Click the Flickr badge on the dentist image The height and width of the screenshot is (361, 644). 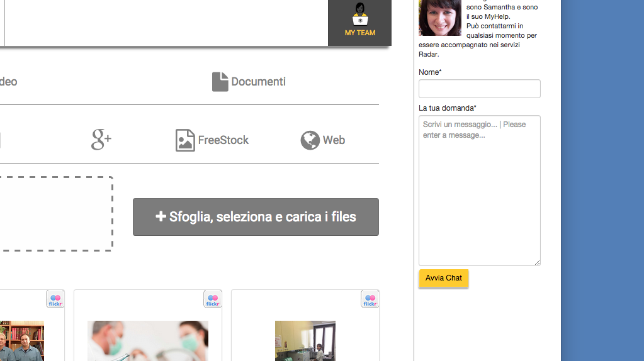[213, 299]
